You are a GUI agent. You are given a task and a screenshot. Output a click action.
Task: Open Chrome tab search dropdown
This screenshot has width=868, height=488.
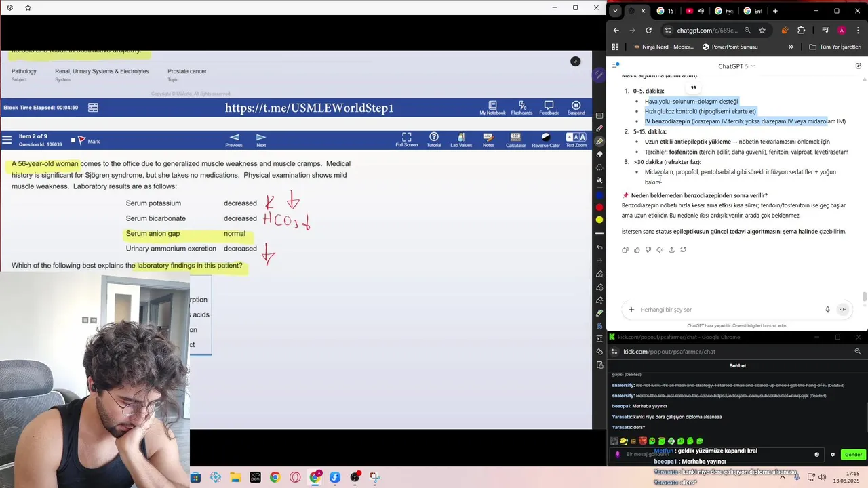point(615,11)
